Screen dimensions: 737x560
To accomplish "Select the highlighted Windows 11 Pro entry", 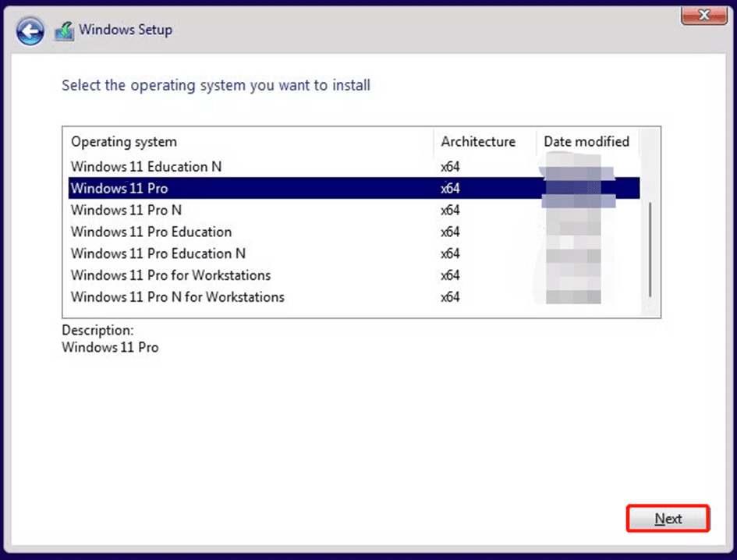I will (119, 189).
